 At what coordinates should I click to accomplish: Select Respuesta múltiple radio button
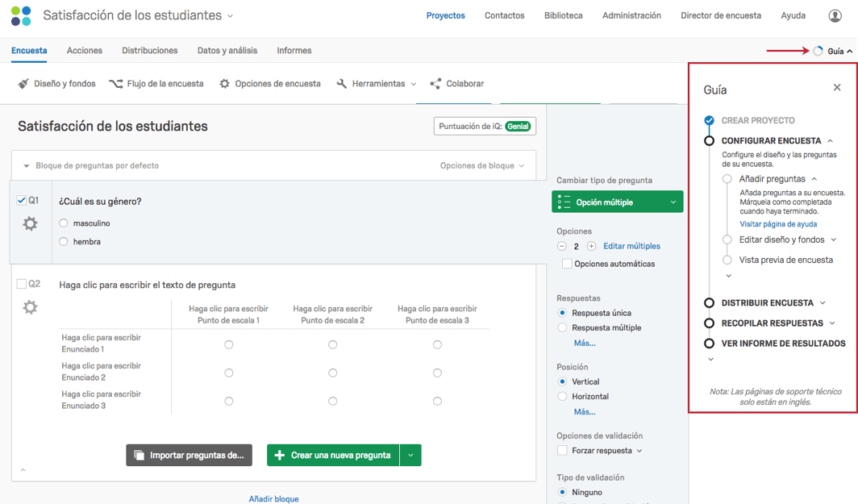562,327
